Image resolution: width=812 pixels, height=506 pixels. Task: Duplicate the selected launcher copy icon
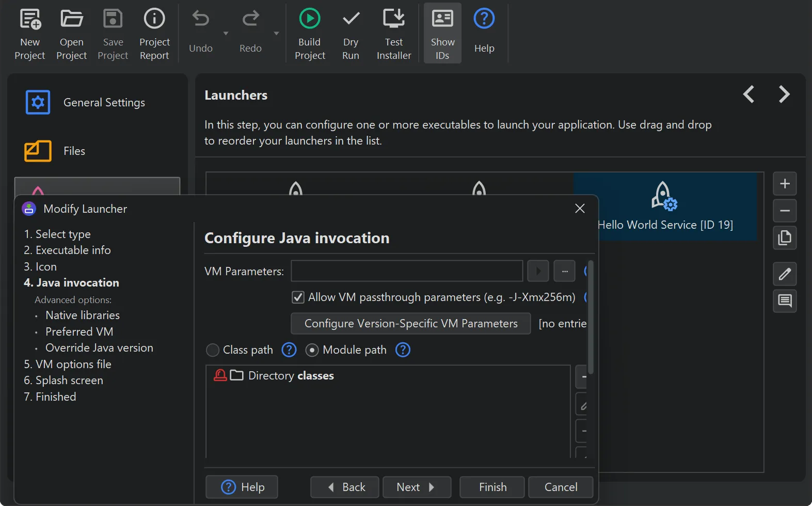click(x=785, y=238)
